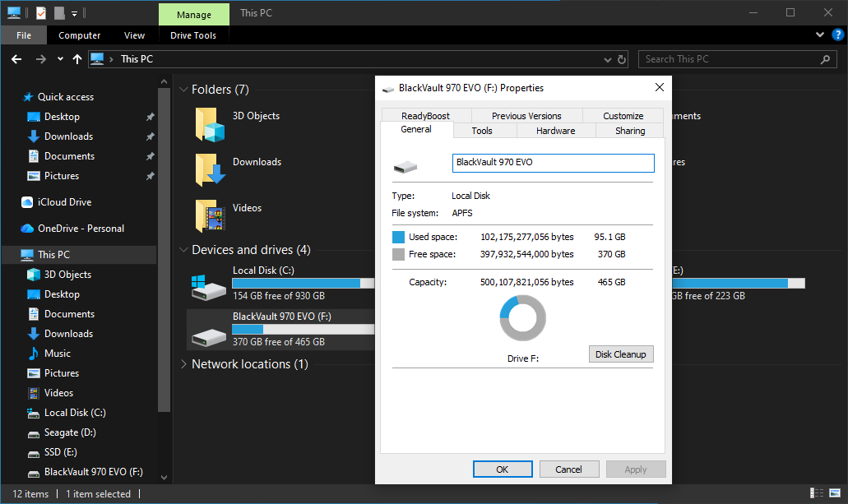Click New folder icon in quick access toolbar
The image size is (848, 504).
tap(59, 12)
